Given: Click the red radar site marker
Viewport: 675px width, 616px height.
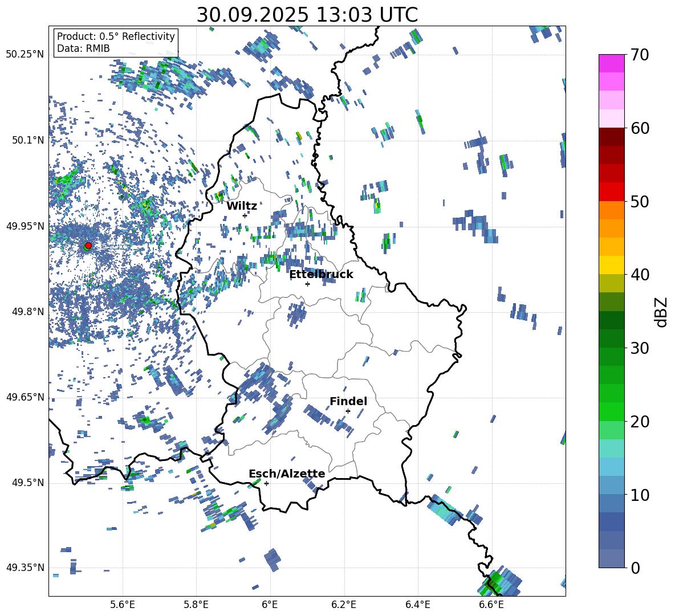Looking at the screenshot, I should pos(88,246).
